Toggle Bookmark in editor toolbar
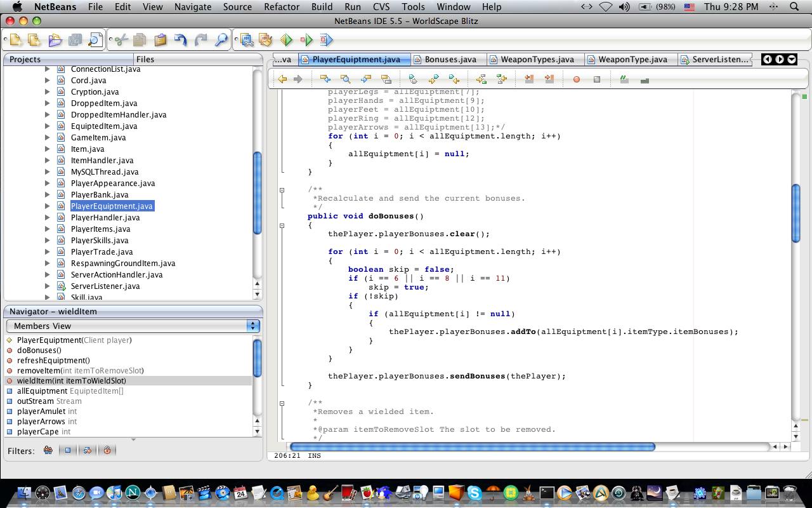 tap(413, 79)
